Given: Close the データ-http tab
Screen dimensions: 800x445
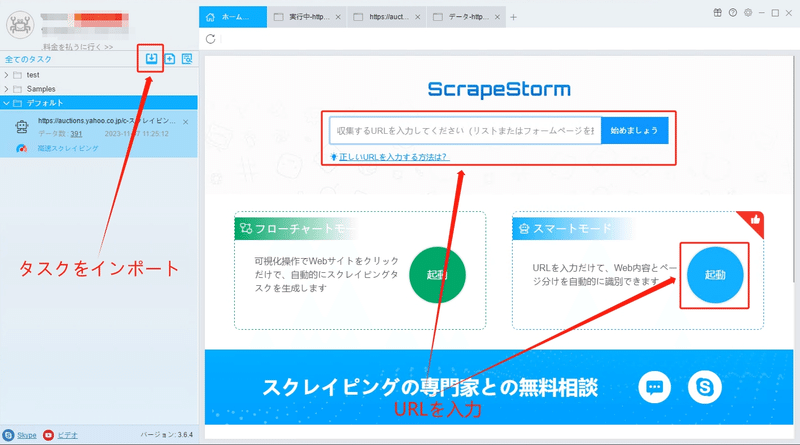Looking at the screenshot, I should point(497,17).
